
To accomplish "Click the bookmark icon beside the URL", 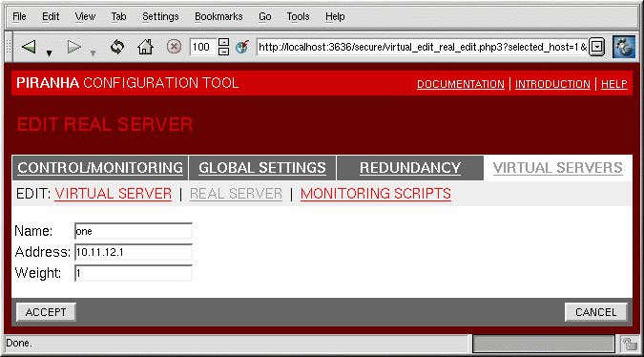I will coord(242,47).
